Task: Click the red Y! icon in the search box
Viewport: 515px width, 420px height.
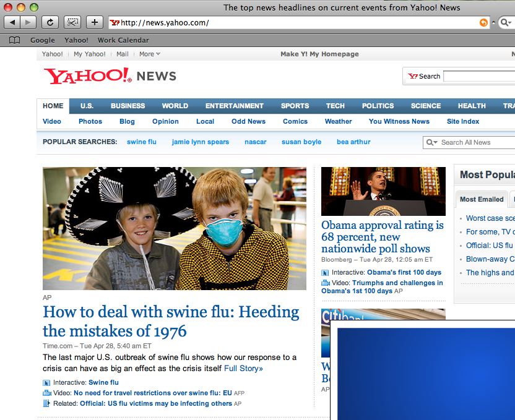Action: (x=412, y=76)
